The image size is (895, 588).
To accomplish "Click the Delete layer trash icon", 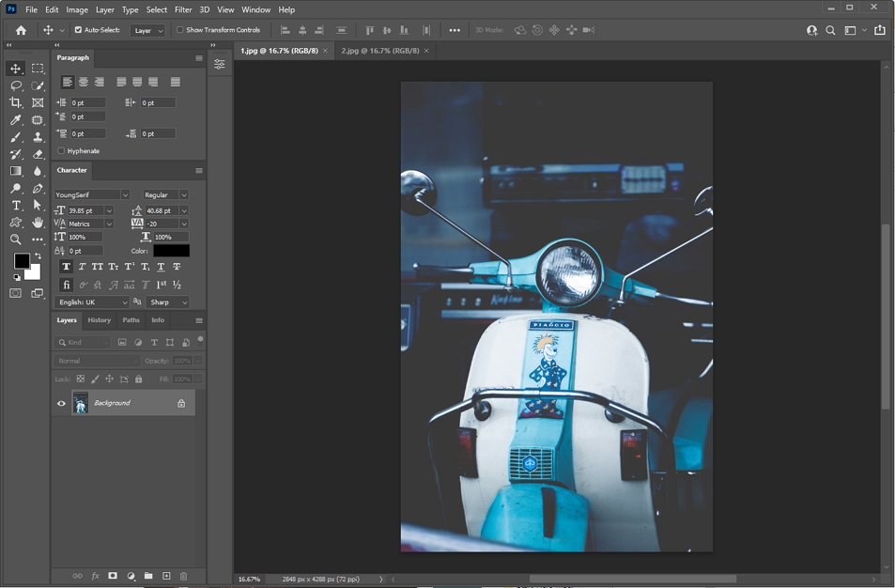I will 183,576.
